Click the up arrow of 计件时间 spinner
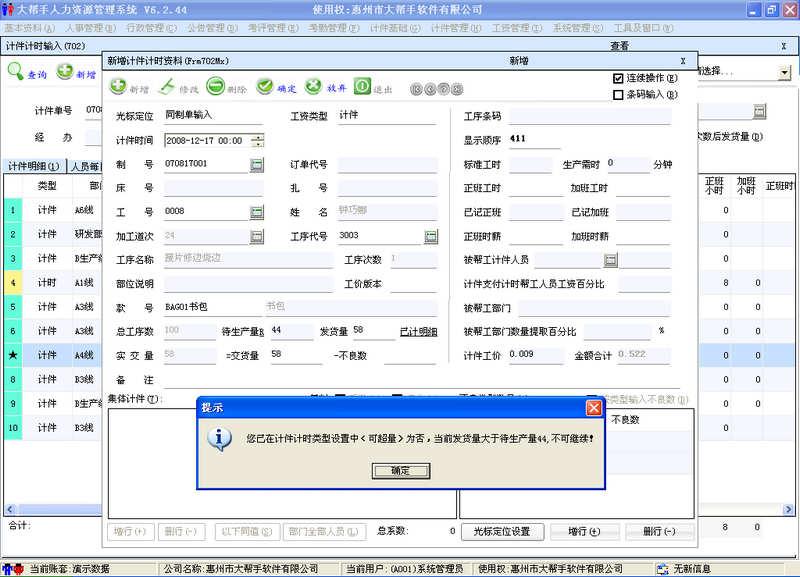Viewport: 800px width, 577px height. (258, 138)
